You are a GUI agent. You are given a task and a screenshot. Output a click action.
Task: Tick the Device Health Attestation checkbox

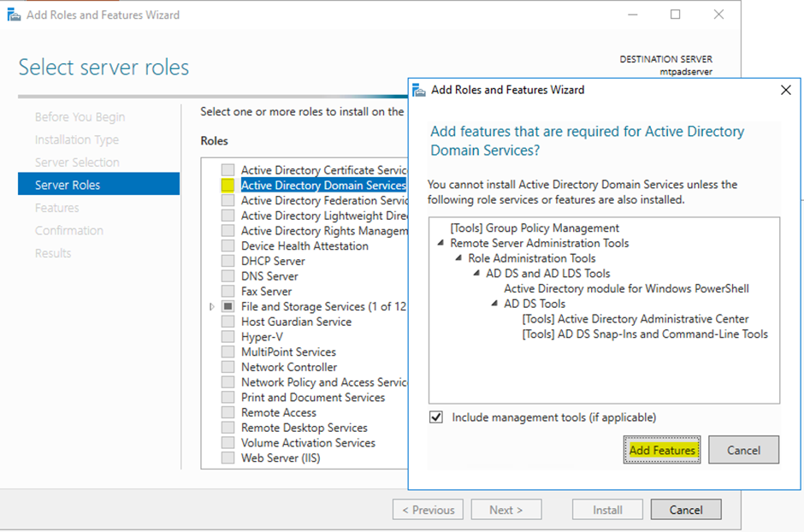click(228, 245)
